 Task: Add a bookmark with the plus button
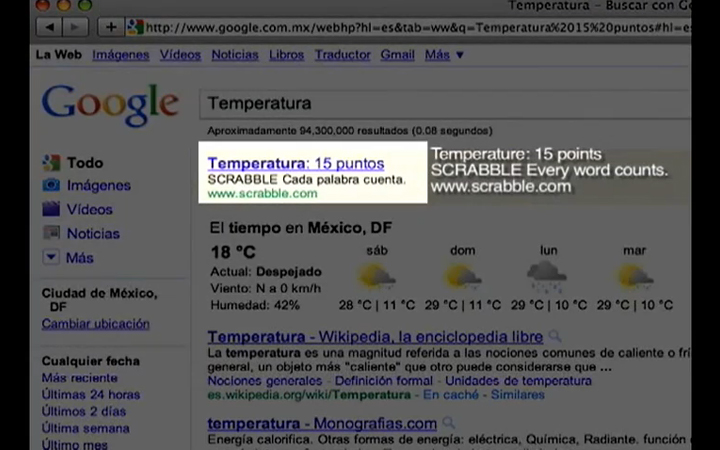pyautogui.click(x=111, y=27)
